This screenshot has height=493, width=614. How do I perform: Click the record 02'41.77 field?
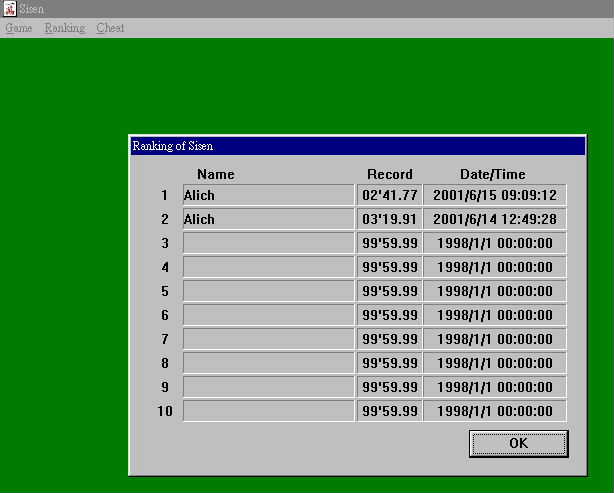click(389, 195)
